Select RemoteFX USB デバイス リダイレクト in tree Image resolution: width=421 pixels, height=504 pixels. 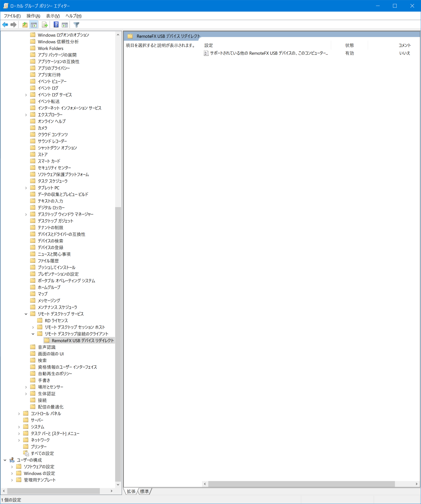[83, 340]
